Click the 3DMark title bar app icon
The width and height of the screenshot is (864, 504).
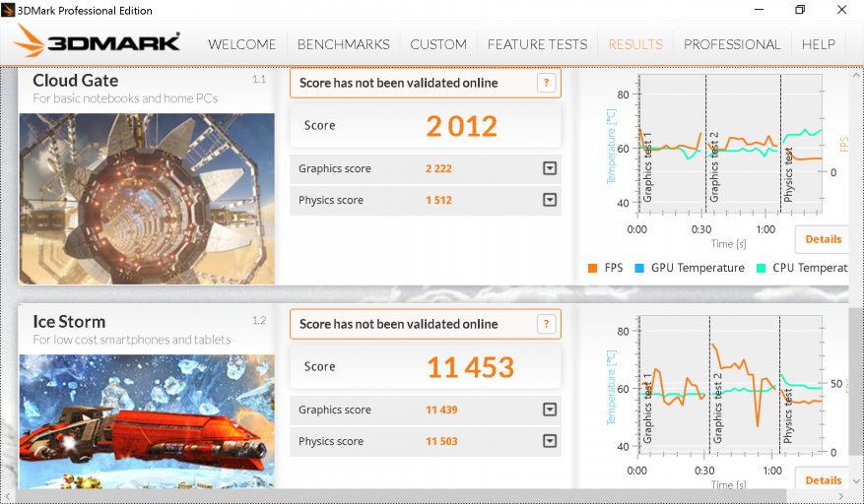8,10
